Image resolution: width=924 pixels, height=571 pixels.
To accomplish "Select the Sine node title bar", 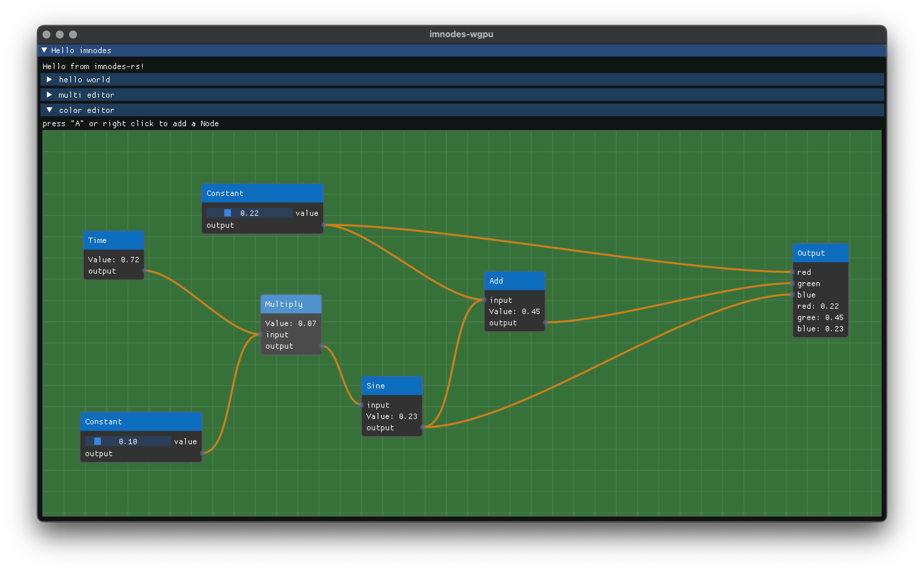I will click(x=391, y=386).
